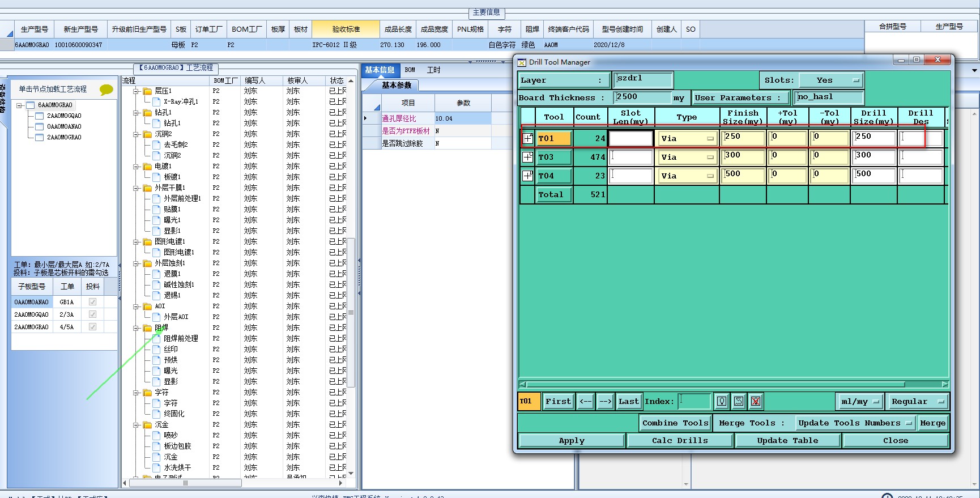The image size is (980, 498).
Task: Click the Board Thickness field 2500
Action: point(642,97)
